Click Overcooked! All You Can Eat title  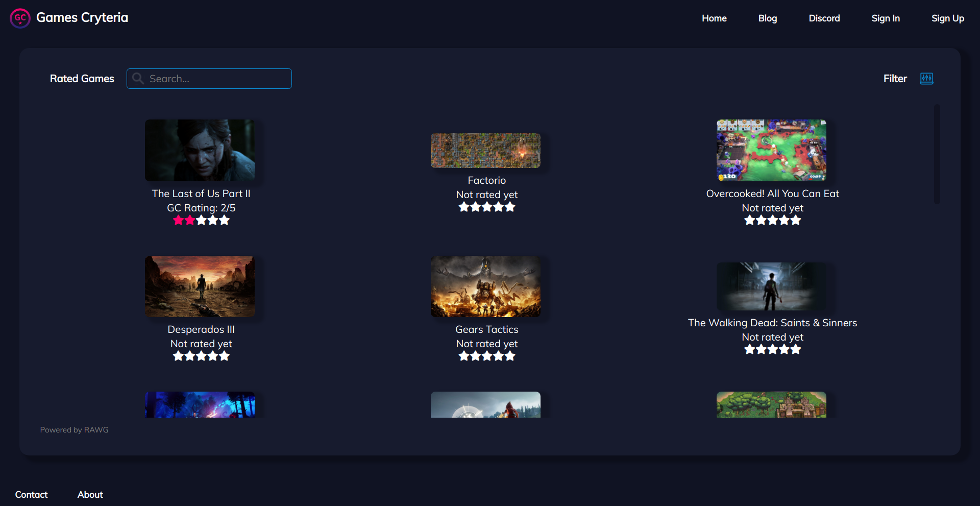click(x=773, y=194)
